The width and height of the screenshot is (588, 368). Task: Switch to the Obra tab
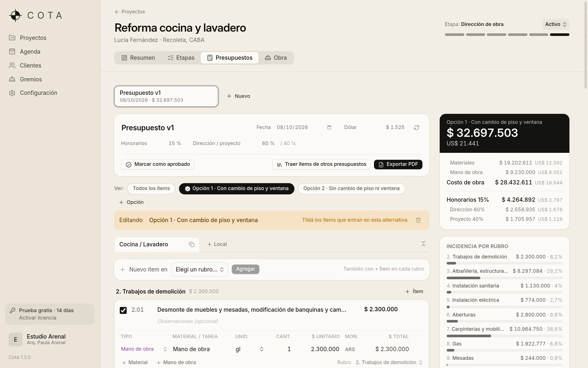click(x=276, y=58)
